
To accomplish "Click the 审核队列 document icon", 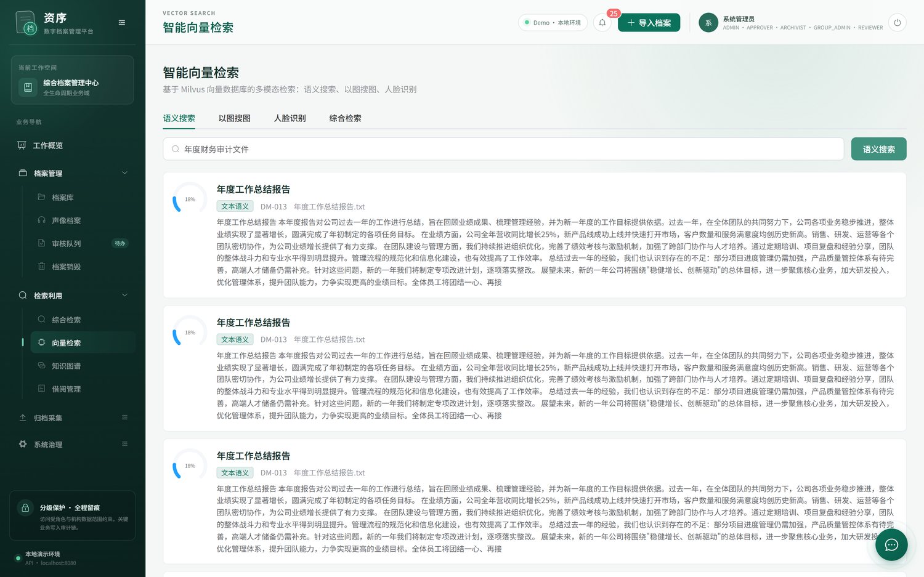I will (x=41, y=243).
